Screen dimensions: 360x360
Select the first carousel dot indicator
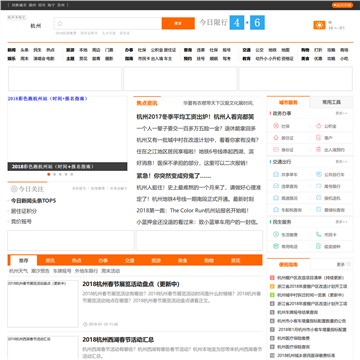pos(49,174)
